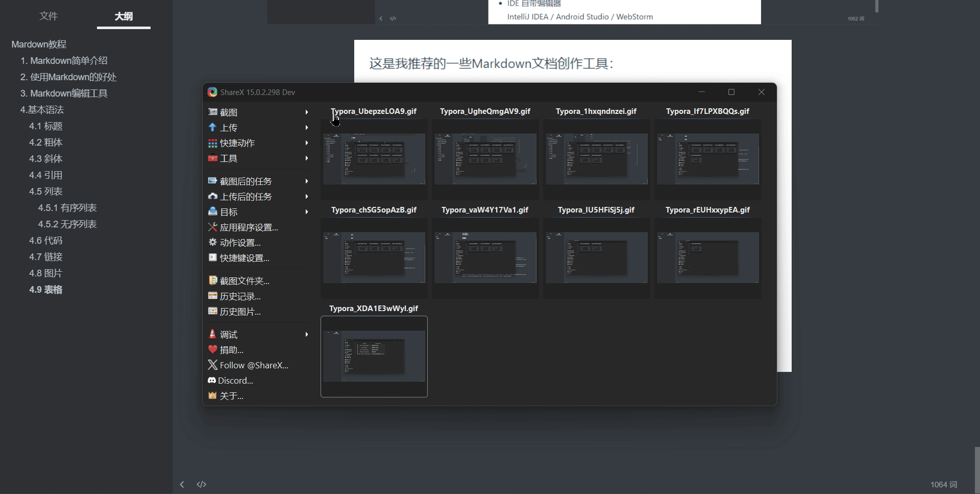This screenshot has width=980, height=494.
Task: Open the 关于... entry
Action: [232, 396]
